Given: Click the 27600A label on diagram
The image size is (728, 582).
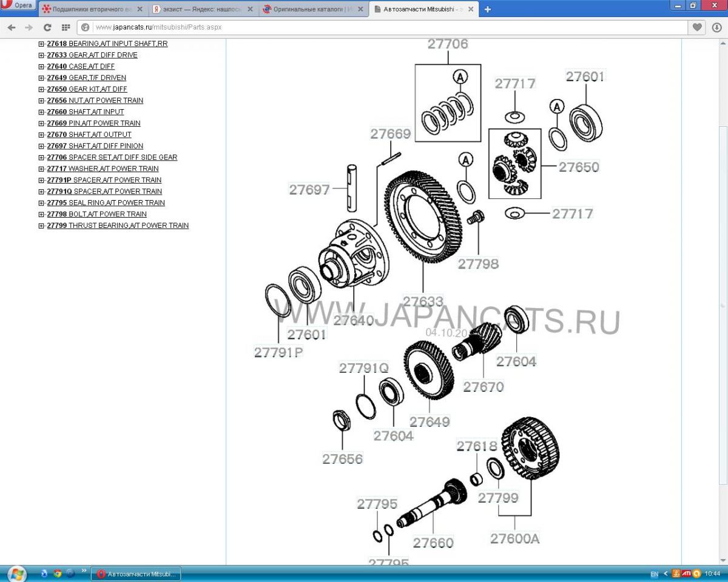Looking at the screenshot, I should (x=515, y=538).
